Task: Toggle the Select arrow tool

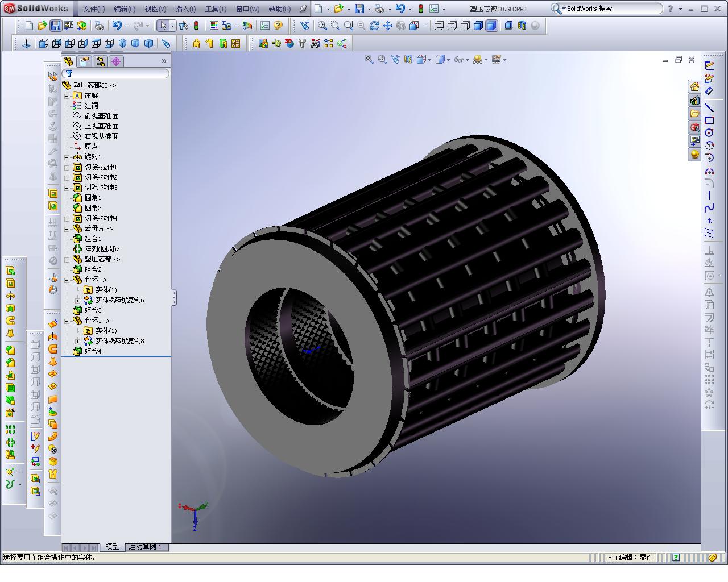Action: [163, 26]
